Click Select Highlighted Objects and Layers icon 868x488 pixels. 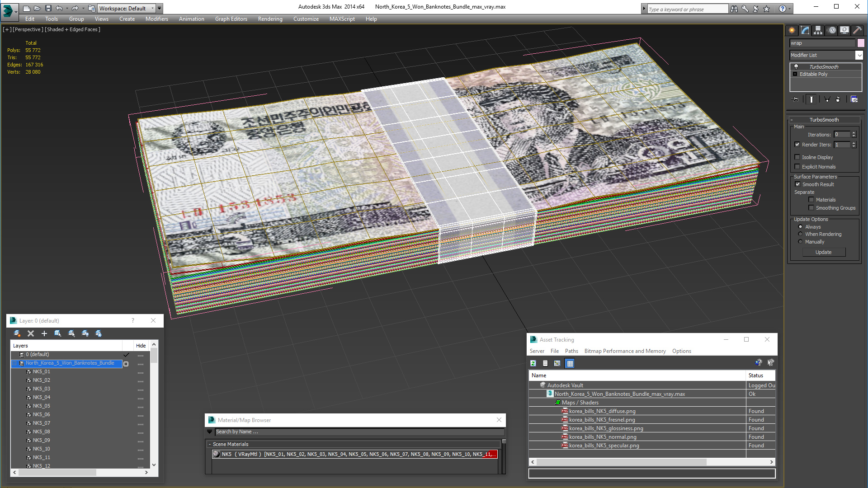tap(58, 333)
